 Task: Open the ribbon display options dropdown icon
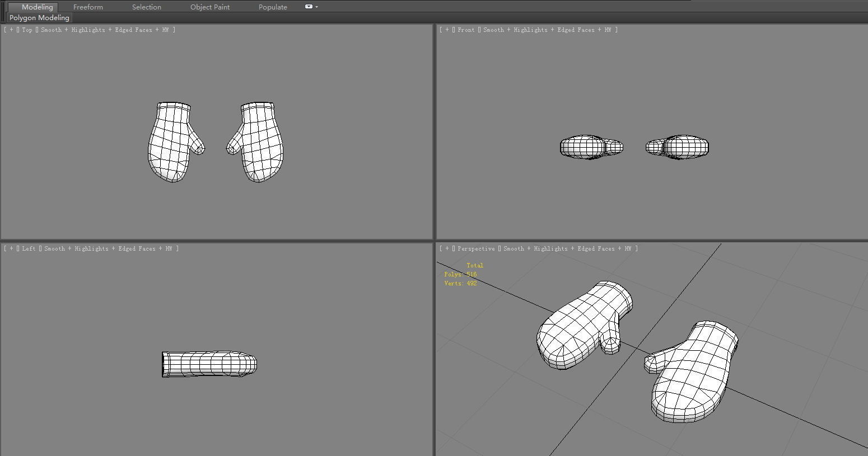(x=311, y=7)
